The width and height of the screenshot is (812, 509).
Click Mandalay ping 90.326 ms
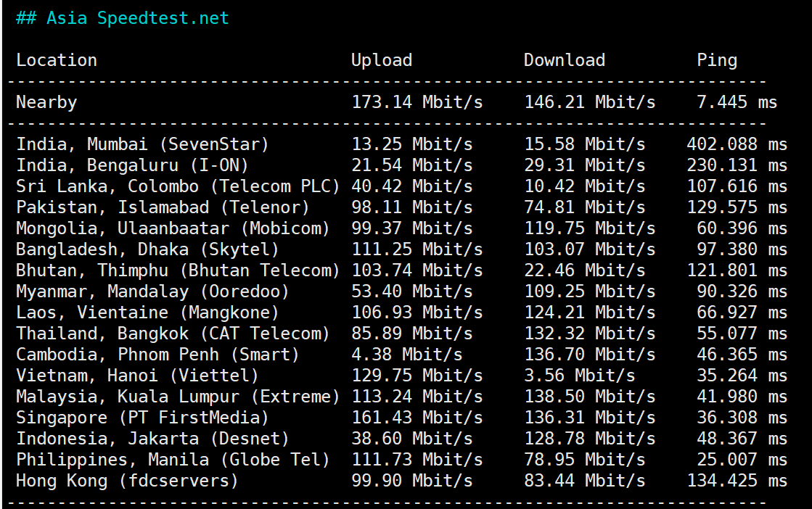[742, 291]
